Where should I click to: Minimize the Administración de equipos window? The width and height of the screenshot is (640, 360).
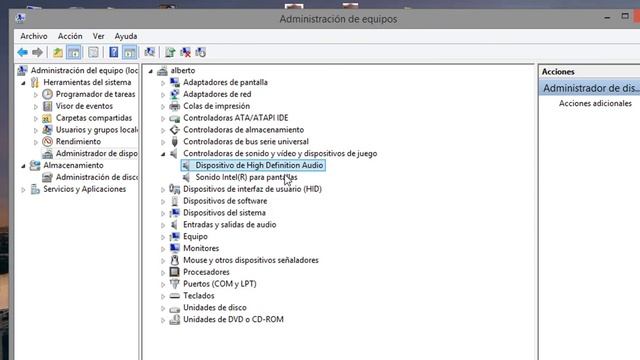click(607, 17)
